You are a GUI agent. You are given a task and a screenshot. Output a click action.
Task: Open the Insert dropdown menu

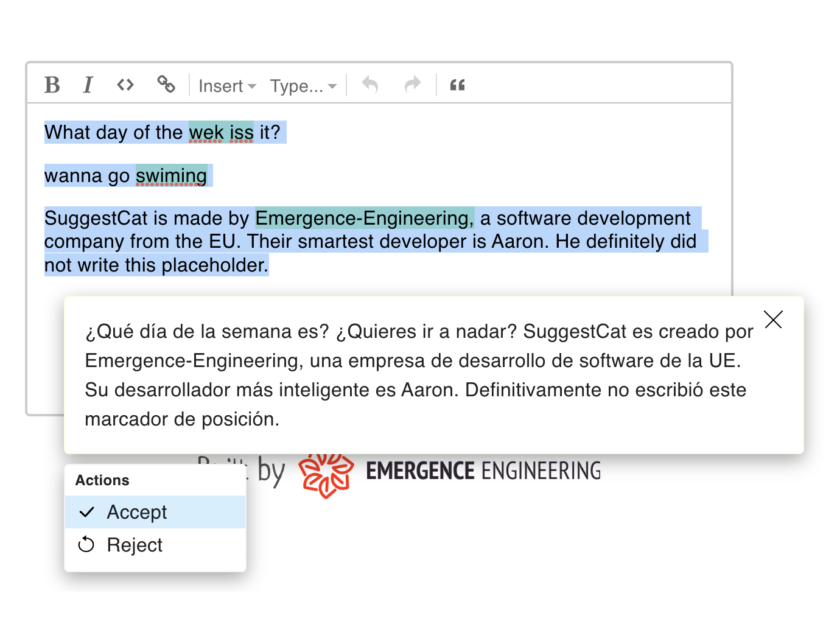(x=227, y=86)
